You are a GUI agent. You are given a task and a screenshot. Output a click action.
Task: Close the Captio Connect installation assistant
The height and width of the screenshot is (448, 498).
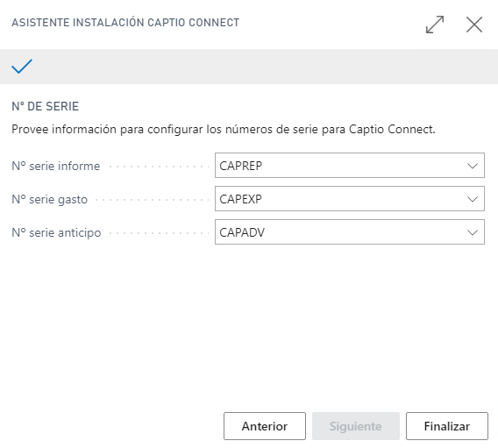[474, 25]
